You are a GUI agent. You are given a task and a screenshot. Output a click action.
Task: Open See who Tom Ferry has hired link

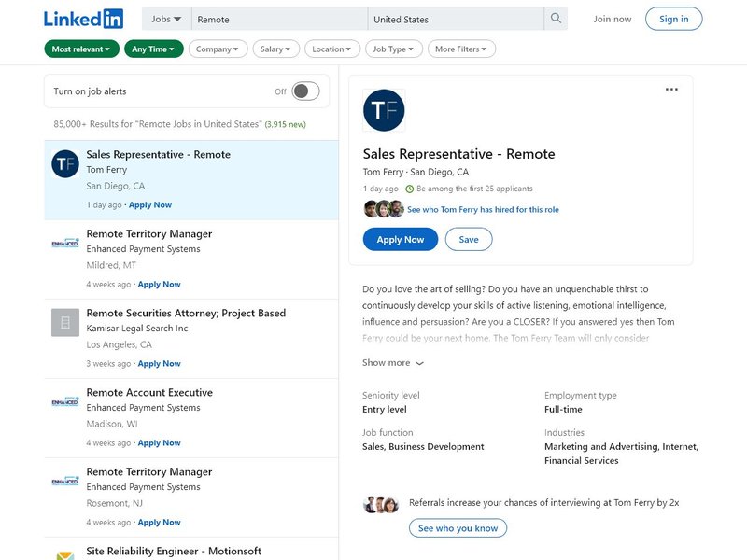tap(483, 209)
